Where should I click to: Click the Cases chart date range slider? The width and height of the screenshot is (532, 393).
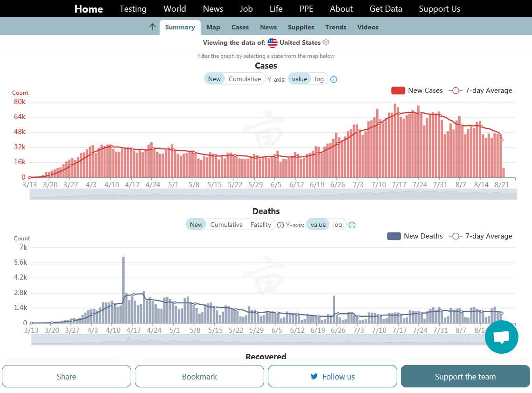pos(273,194)
